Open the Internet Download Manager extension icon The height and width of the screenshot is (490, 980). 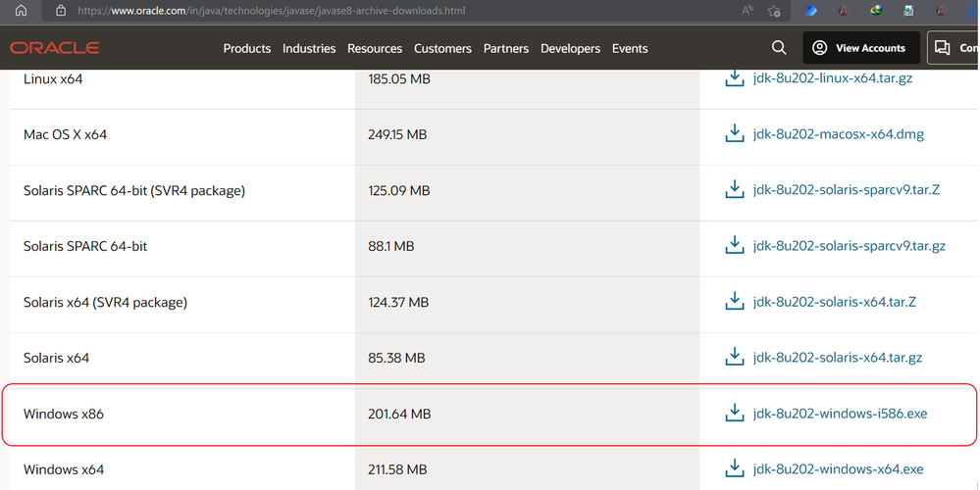[876, 11]
